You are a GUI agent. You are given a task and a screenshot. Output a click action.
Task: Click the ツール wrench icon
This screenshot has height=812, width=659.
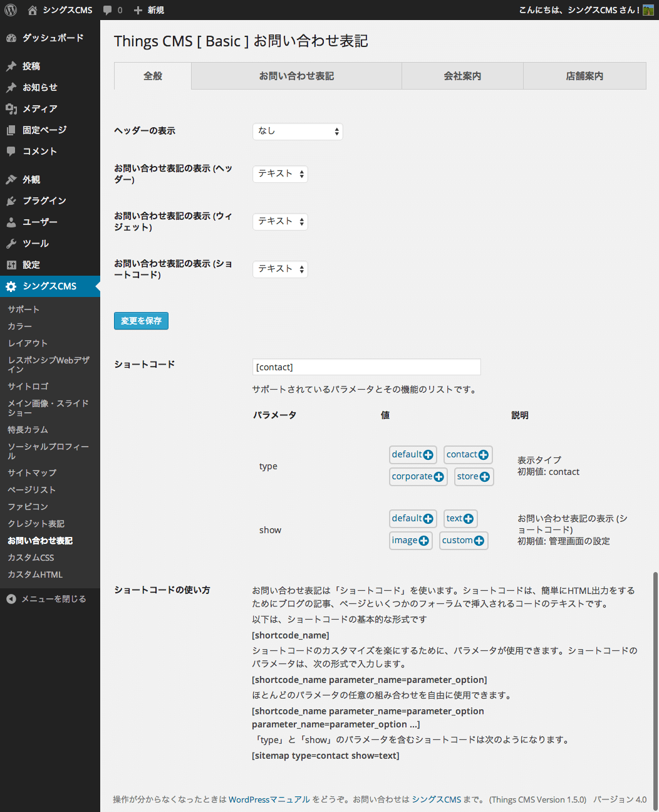click(x=11, y=244)
